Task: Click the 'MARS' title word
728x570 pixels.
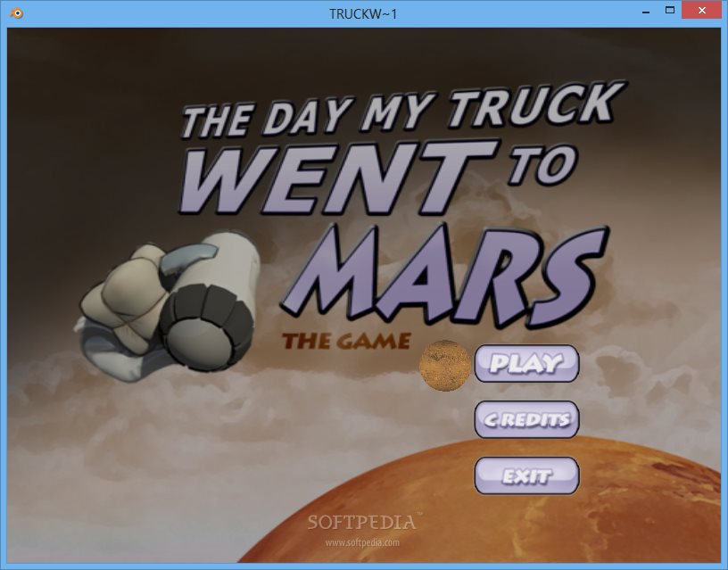Action: tap(443, 275)
